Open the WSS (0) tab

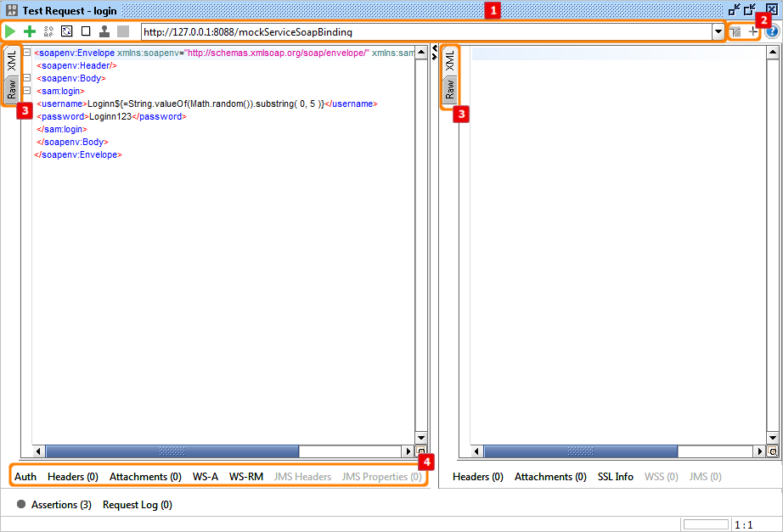662,477
